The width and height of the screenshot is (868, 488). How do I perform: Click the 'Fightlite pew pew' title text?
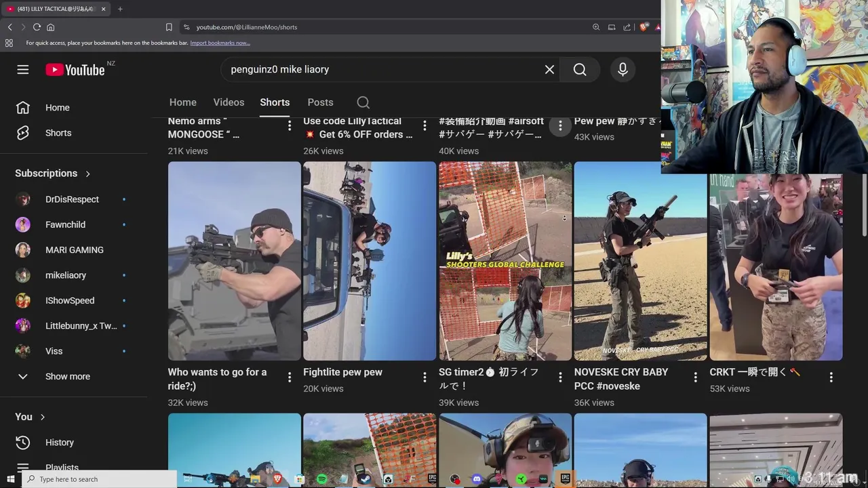(342, 372)
